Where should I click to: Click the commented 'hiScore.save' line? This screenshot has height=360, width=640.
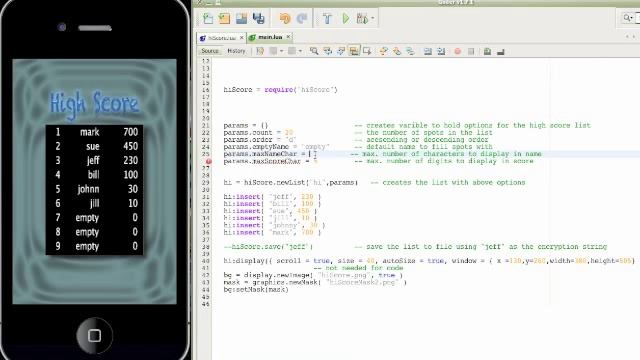(268, 247)
